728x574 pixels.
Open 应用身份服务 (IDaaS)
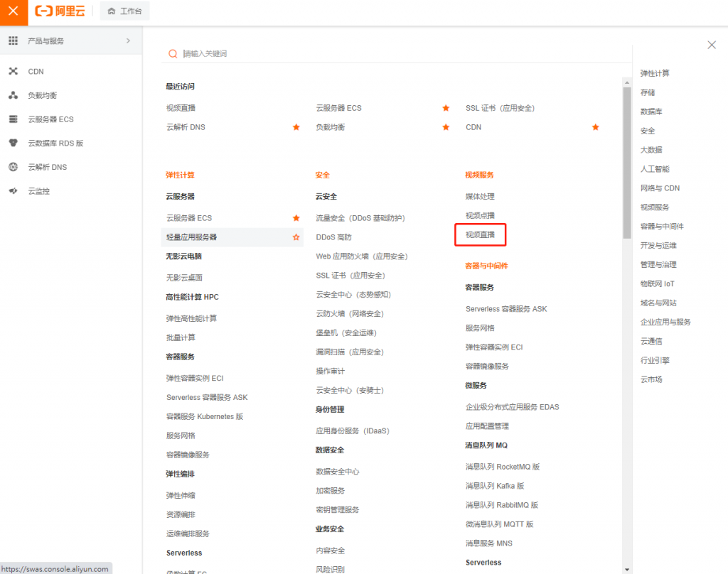(x=353, y=431)
